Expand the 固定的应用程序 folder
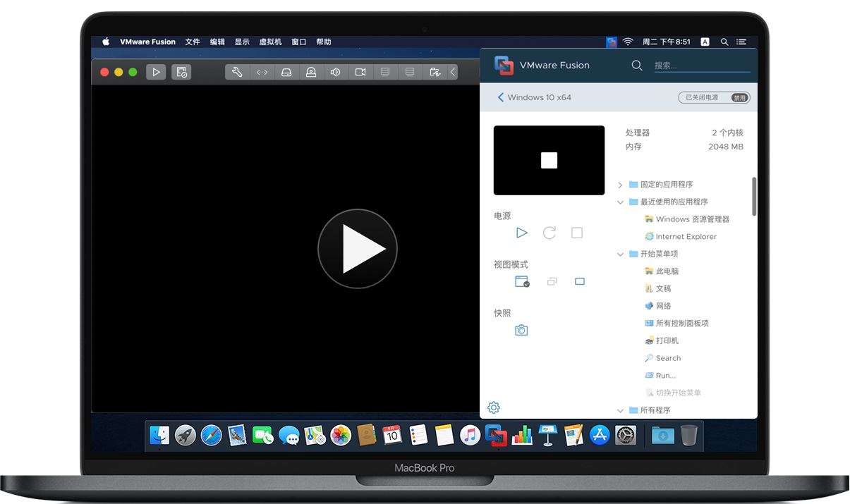The height and width of the screenshot is (504, 850). [620, 185]
